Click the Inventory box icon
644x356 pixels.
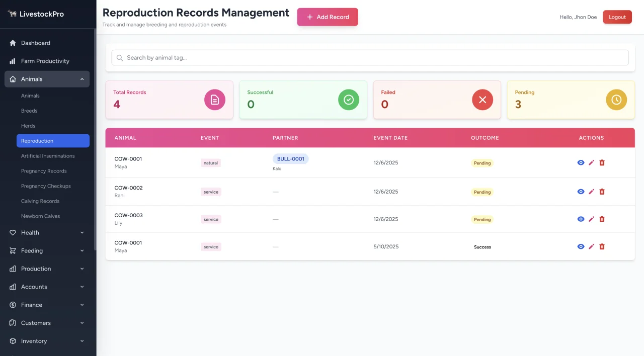click(13, 341)
